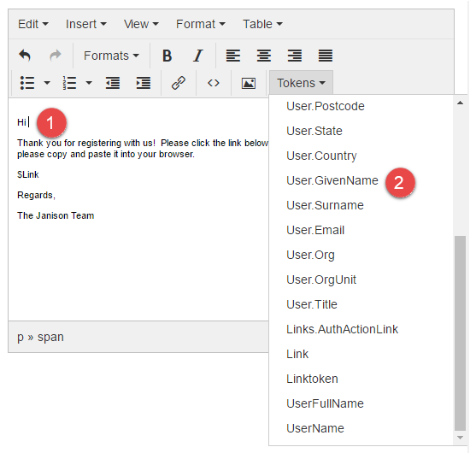Expand the bullet list style arrow
The width and height of the screenshot is (476, 453).
pyautogui.click(x=47, y=83)
